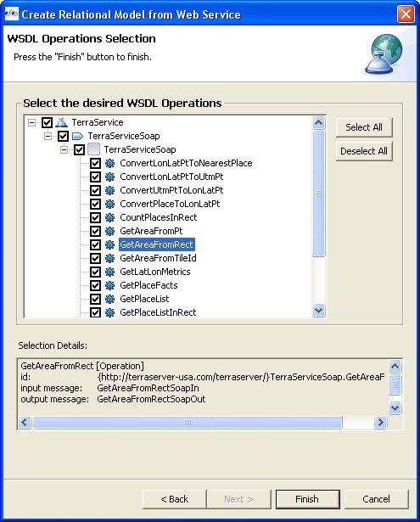This screenshot has height=522, width=420.
Task: Collapse the TerraServiceSoap port node
Action: click(48, 136)
